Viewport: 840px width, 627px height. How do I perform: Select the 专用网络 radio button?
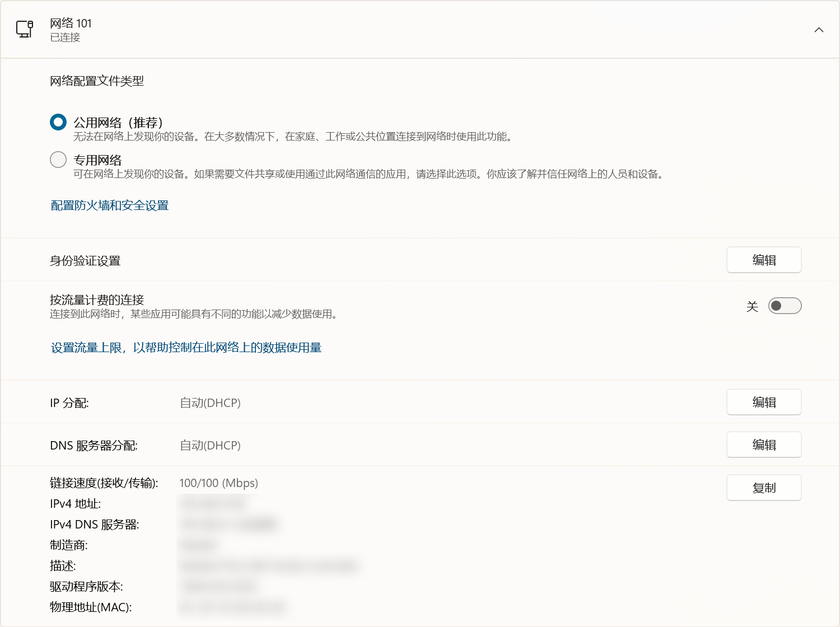point(58,160)
